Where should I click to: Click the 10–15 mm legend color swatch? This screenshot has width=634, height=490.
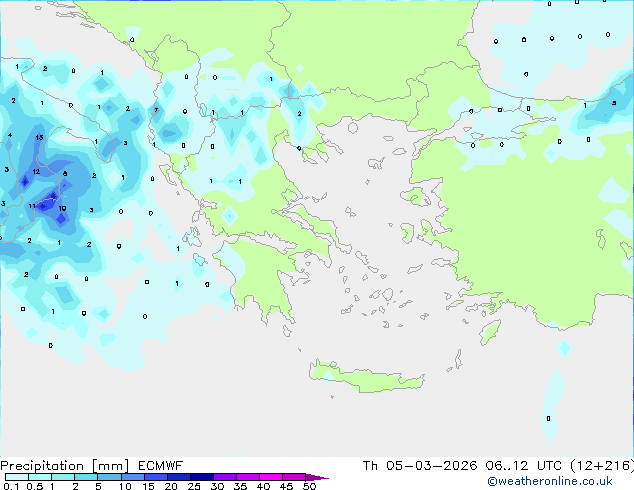tap(132, 477)
